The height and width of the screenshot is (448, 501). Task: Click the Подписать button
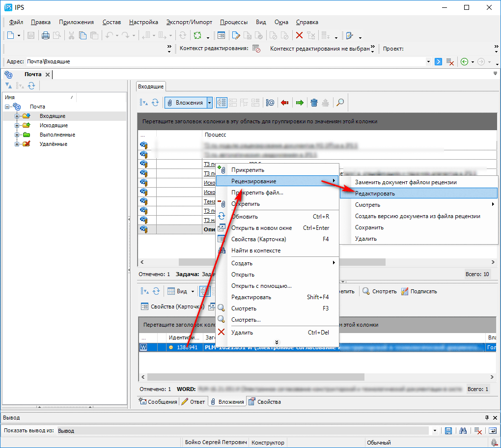tap(418, 291)
